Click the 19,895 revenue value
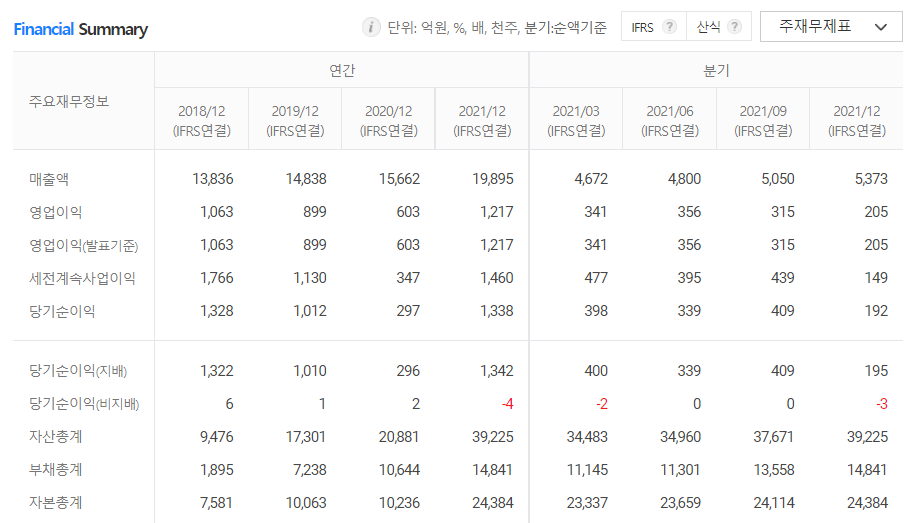 (493, 179)
